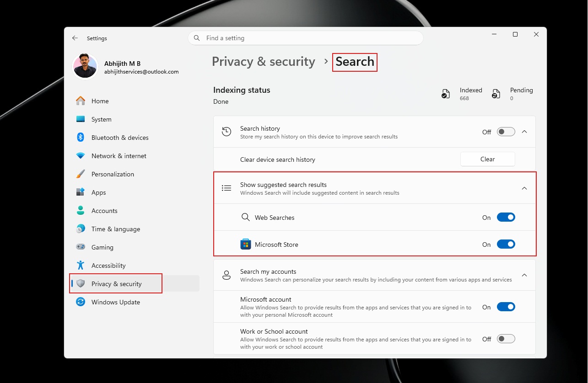
Task: Click the account email abhijithservices@outlook.com
Action: point(141,72)
